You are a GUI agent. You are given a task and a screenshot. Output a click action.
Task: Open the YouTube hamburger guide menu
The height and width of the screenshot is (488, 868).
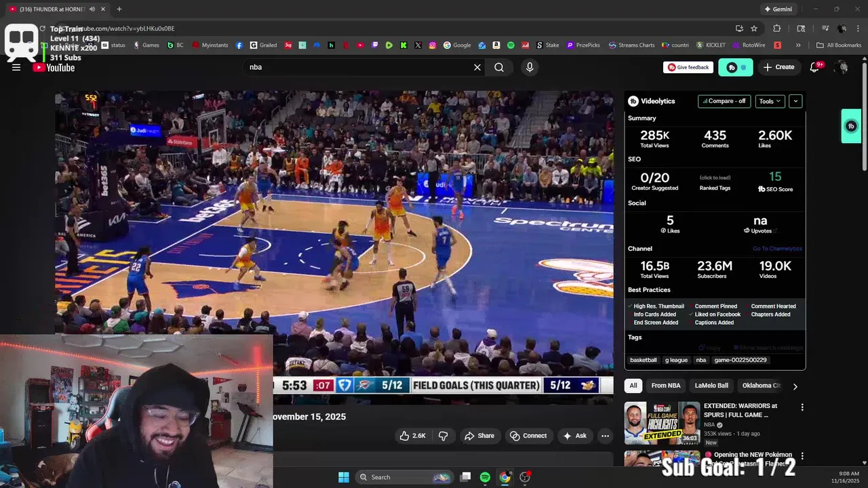tap(16, 67)
